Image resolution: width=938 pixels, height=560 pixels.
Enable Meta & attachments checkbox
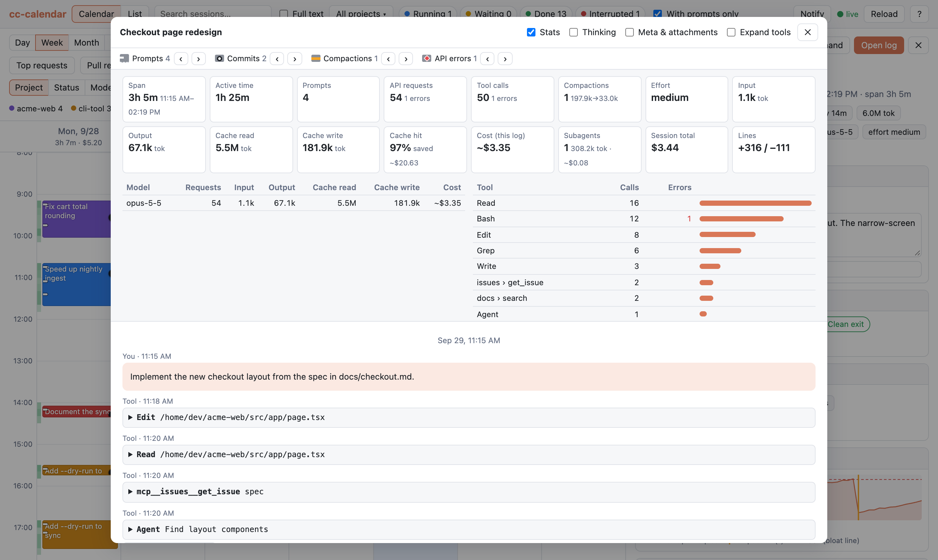pos(629,32)
